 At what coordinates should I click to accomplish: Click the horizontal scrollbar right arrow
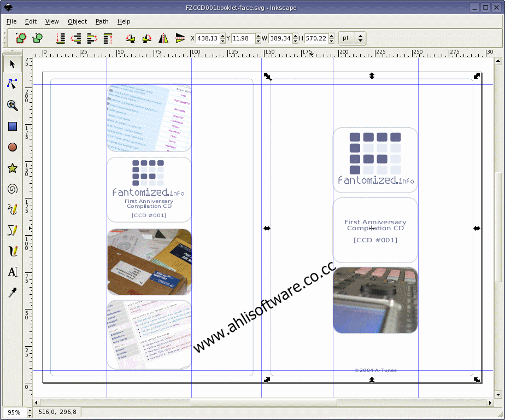[x=490, y=402]
